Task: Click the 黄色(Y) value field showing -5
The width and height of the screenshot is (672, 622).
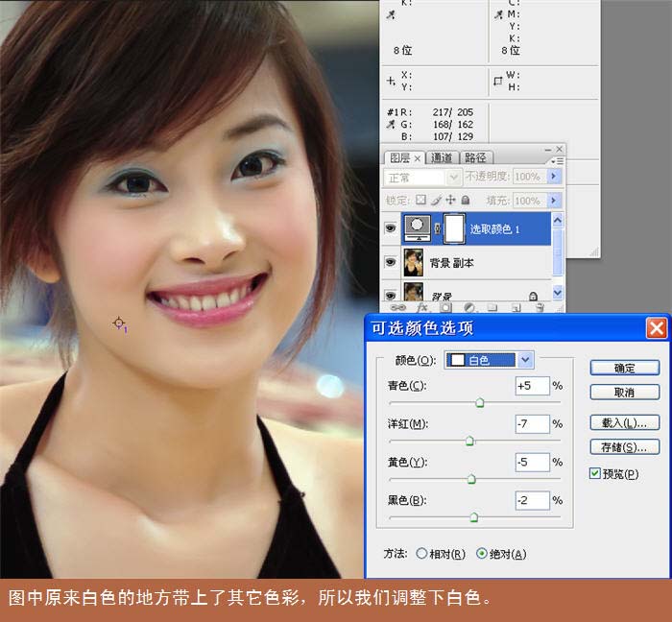Action: tap(532, 462)
